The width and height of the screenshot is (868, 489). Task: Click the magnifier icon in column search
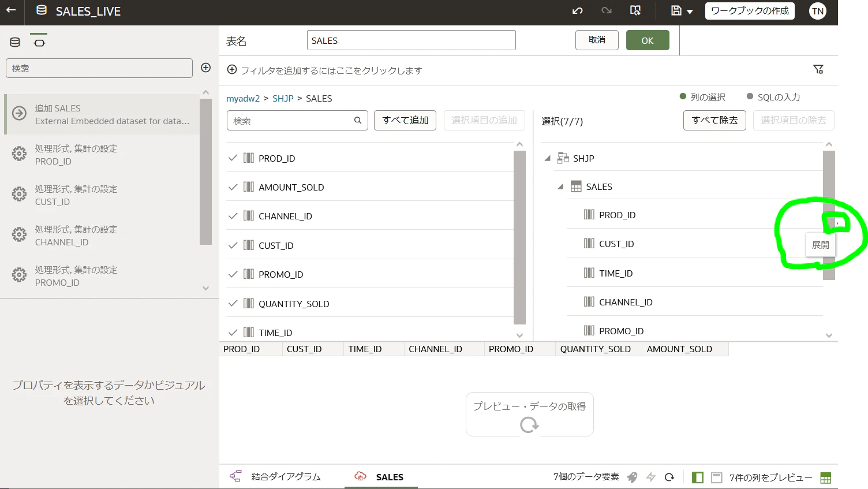coord(358,120)
